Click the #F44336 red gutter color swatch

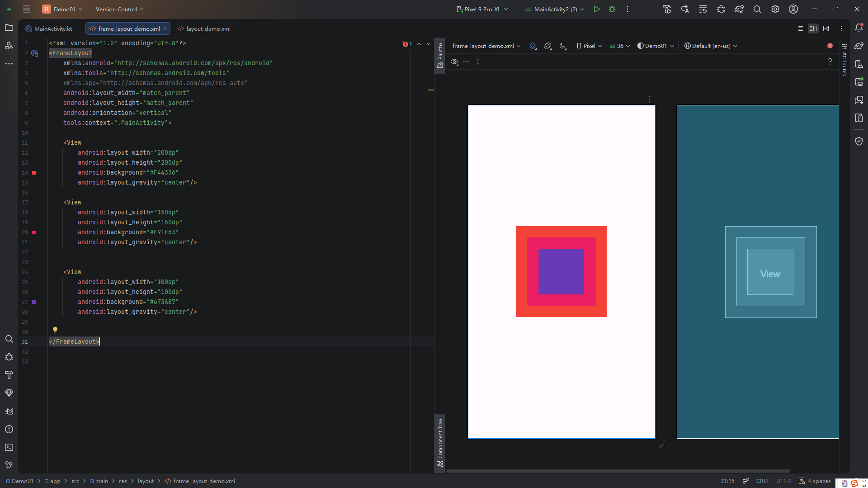pyautogui.click(x=34, y=173)
